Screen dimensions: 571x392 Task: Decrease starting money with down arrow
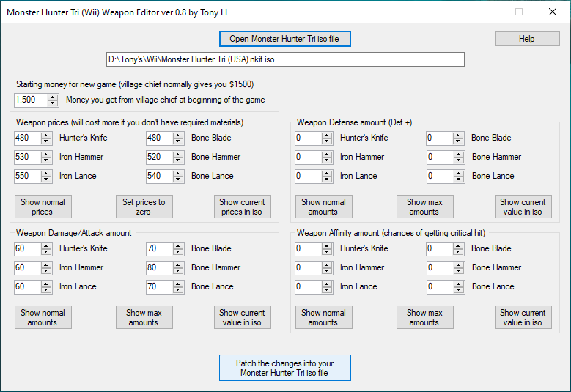click(x=53, y=103)
